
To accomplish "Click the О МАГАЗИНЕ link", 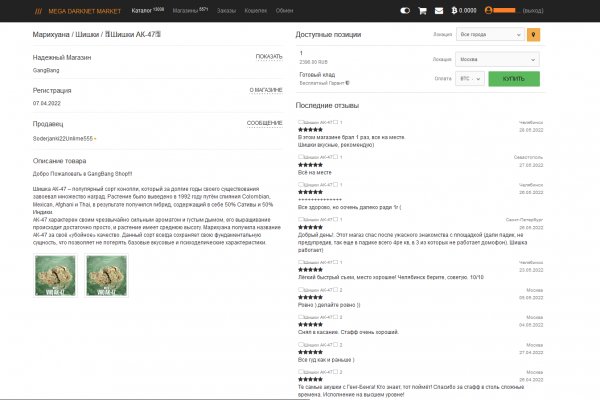I will coord(265,90).
